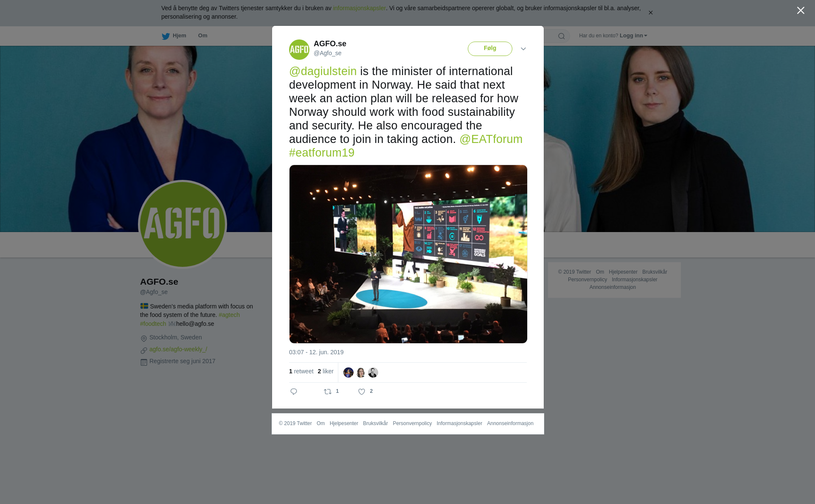The height and width of the screenshot is (504, 815).
Task: Open the Om menu item
Action: point(202,36)
